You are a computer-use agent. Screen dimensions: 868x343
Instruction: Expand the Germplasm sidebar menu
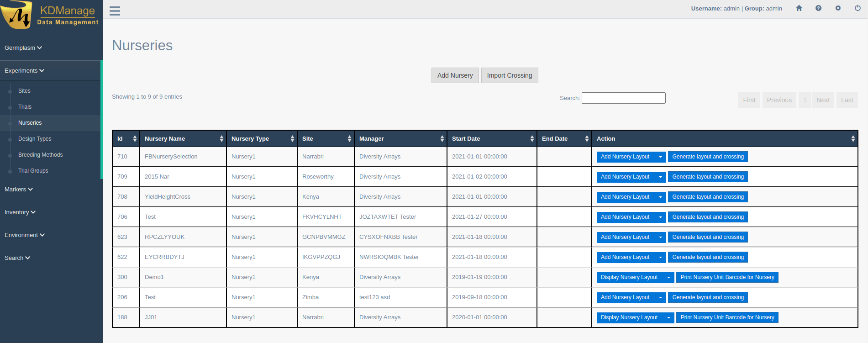pos(23,48)
